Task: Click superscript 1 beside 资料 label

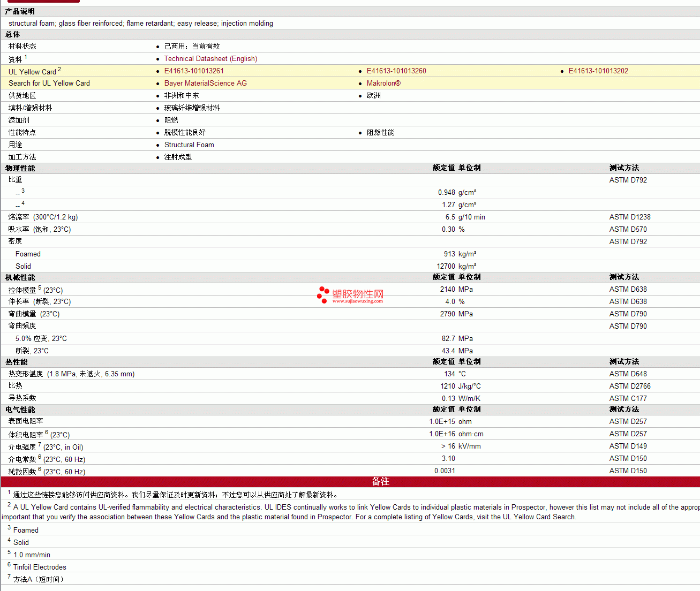Action: click(x=26, y=57)
